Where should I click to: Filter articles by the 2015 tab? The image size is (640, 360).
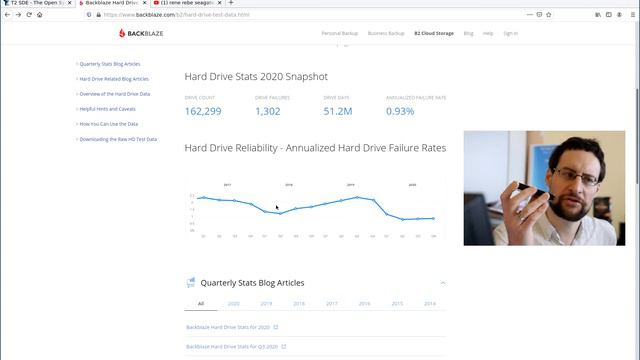click(x=397, y=304)
